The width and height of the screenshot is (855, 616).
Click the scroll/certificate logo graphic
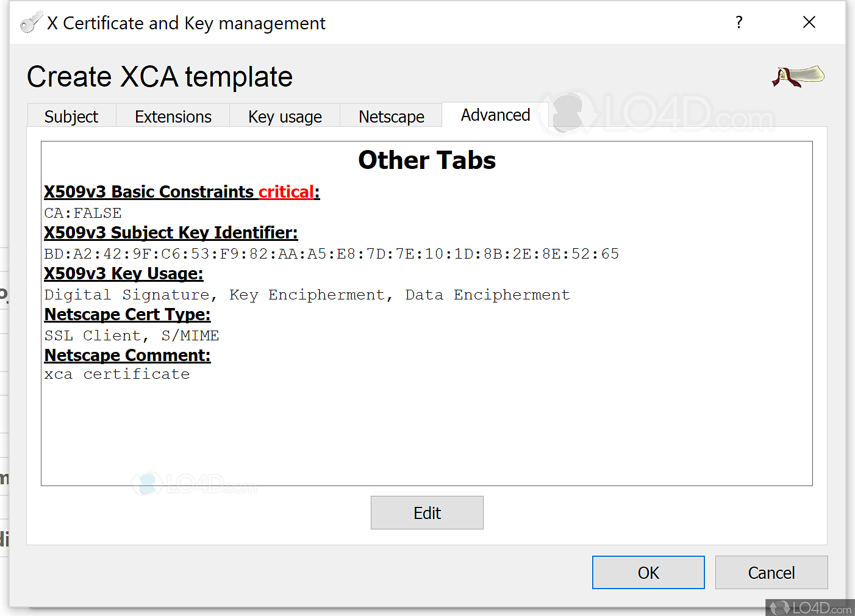[797, 77]
